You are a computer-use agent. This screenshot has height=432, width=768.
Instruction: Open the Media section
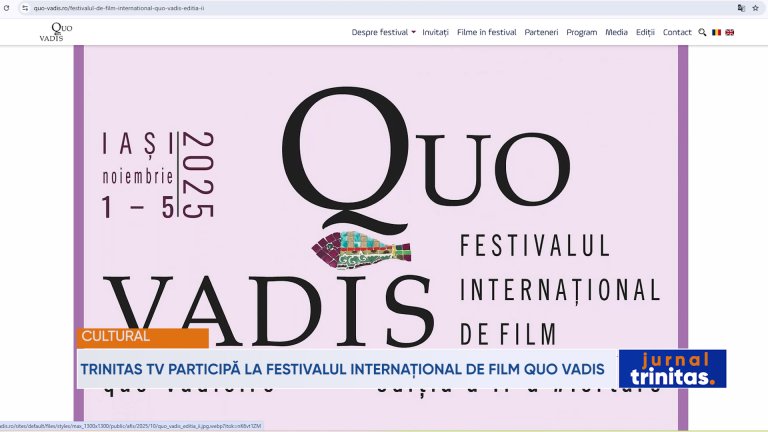click(x=617, y=32)
